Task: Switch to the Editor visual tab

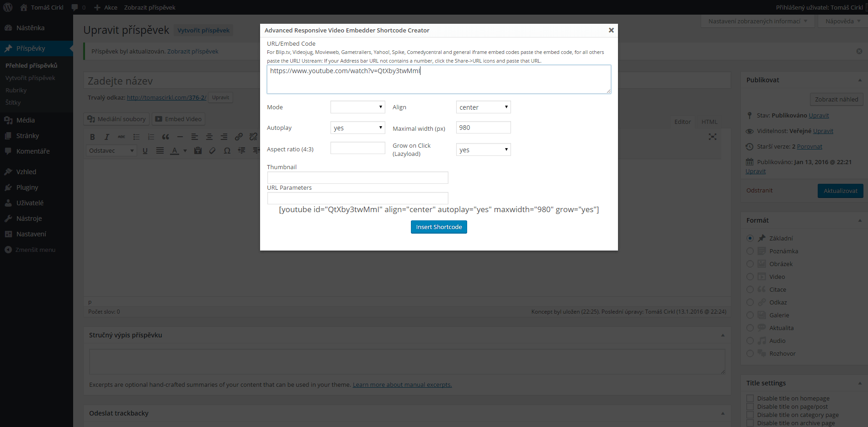Action: [682, 122]
